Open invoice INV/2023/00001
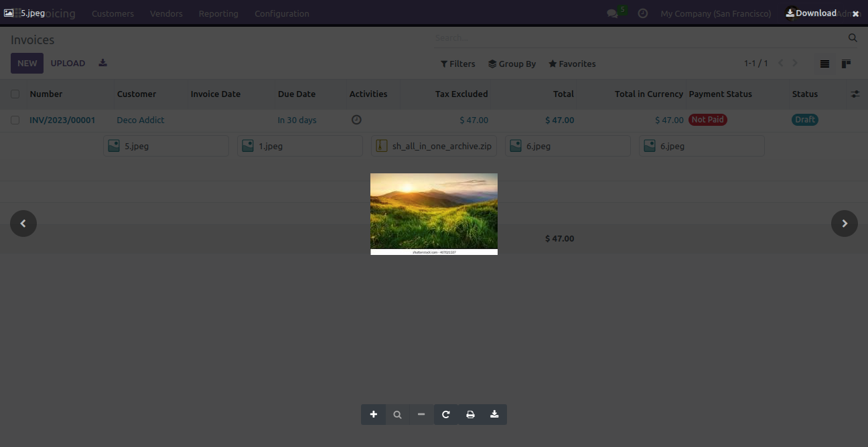 point(62,120)
